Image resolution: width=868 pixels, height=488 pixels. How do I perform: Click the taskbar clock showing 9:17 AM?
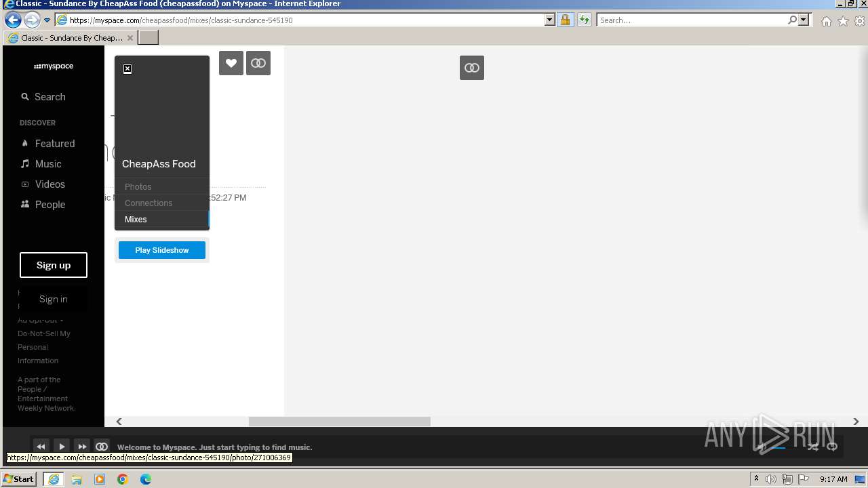click(833, 479)
